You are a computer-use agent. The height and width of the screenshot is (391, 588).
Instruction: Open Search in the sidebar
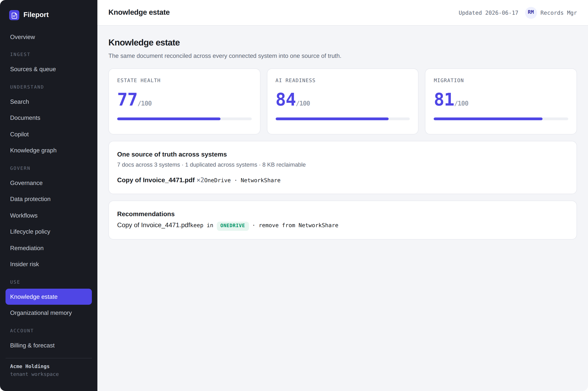click(x=49, y=102)
